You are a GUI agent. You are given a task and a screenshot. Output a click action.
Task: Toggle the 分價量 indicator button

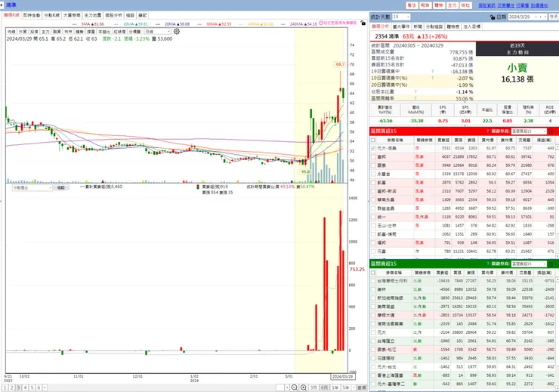(x=134, y=32)
